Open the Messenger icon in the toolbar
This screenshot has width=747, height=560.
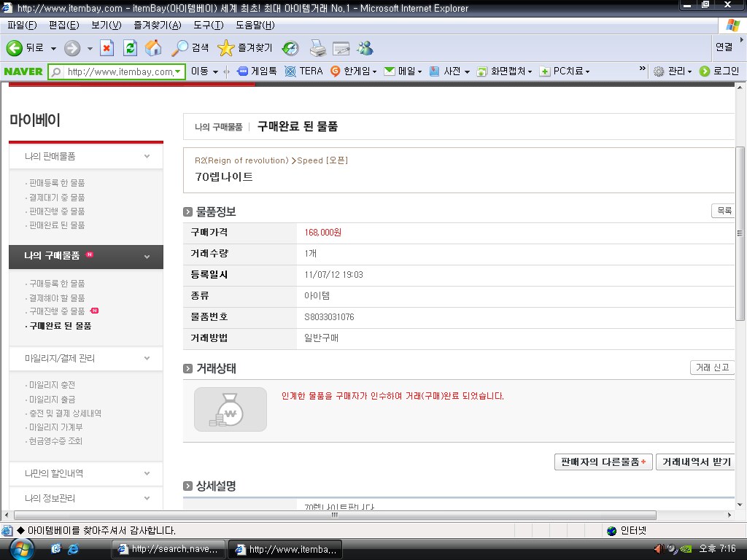365,48
